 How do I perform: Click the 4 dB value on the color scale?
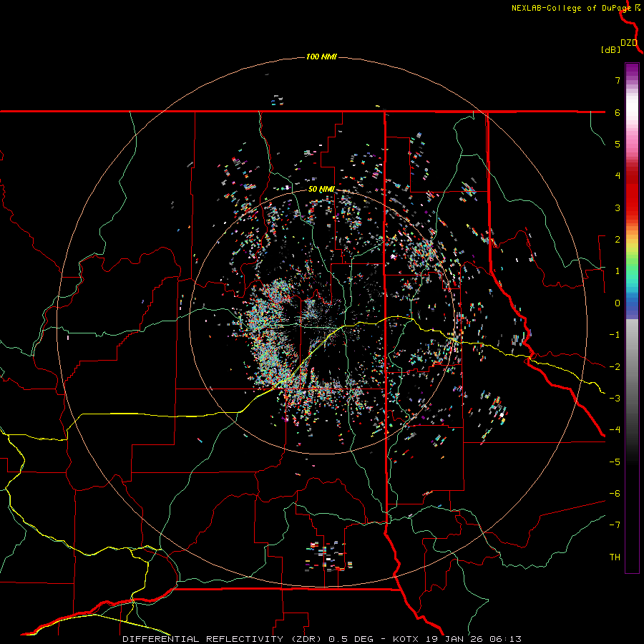618,176
